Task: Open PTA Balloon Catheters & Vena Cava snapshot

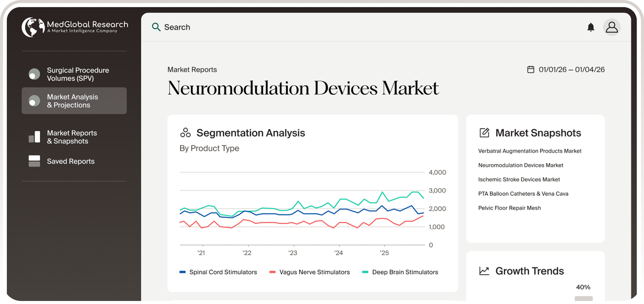Action: pos(523,194)
